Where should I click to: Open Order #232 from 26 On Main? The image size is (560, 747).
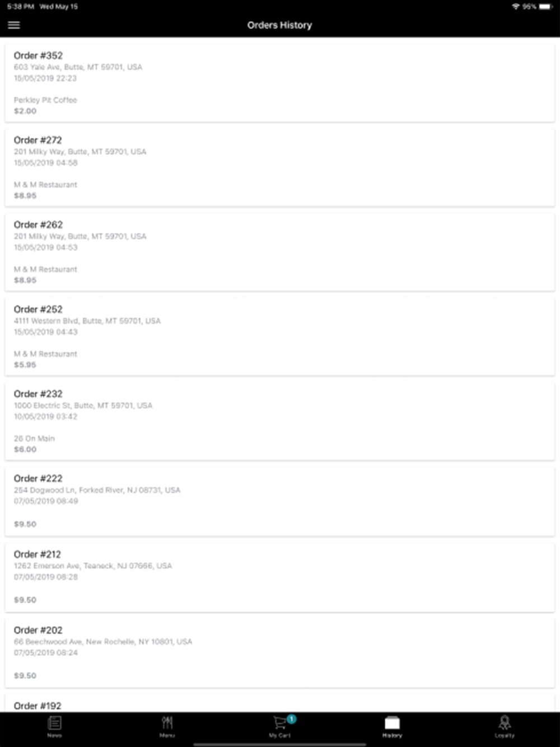click(279, 421)
